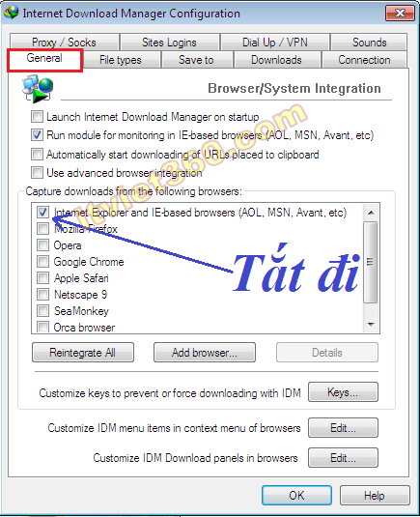Check the Google Chrome browser box
Image resolution: width=420 pixels, height=517 pixels.
(42, 262)
